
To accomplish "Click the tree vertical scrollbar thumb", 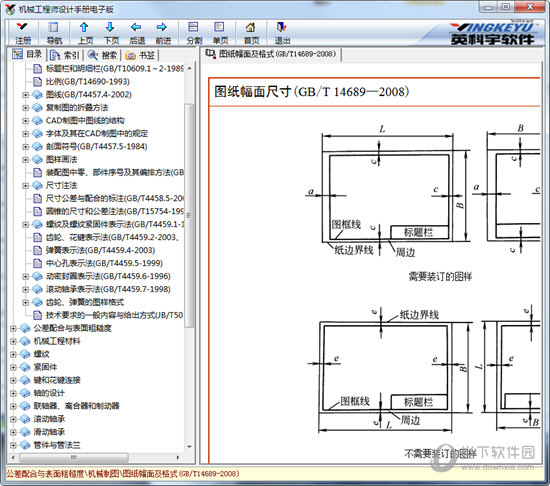I will (189, 216).
